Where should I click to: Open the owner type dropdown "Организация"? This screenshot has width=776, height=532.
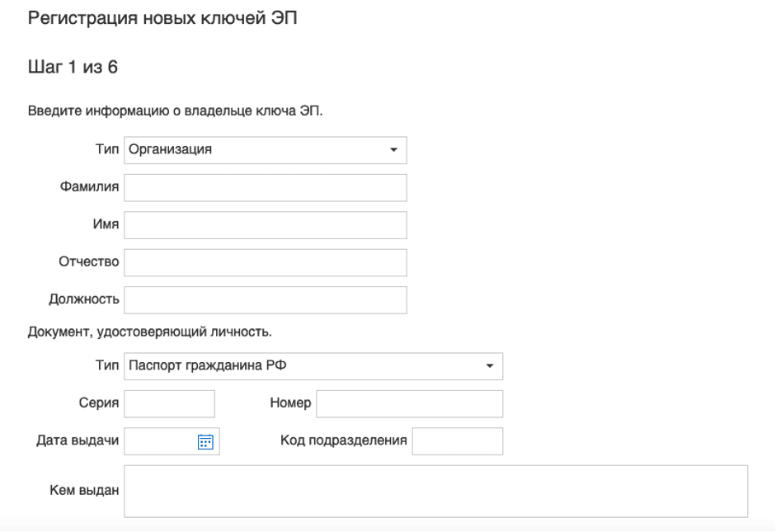pyautogui.click(x=264, y=150)
